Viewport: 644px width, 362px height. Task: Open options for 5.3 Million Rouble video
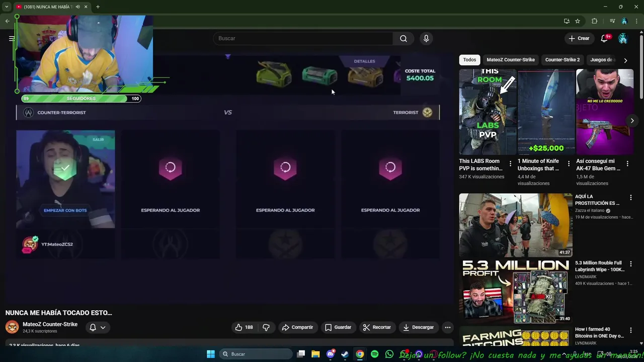[631, 264]
